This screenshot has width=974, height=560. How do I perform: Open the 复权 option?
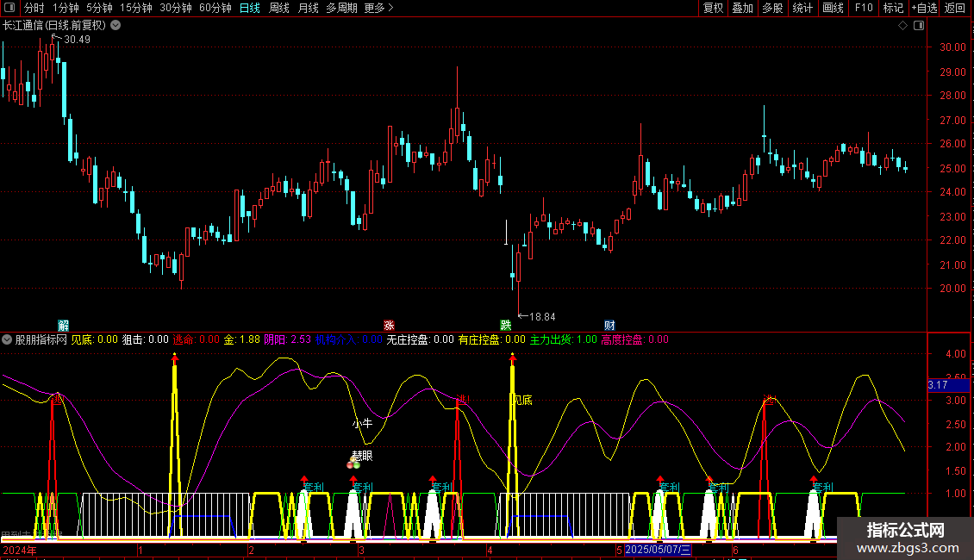(713, 8)
